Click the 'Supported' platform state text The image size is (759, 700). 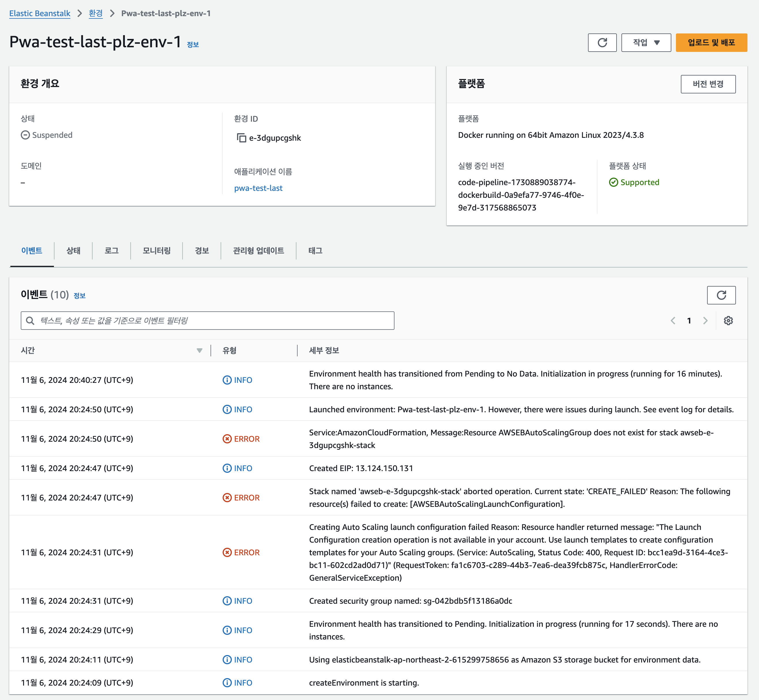click(640, 182)
